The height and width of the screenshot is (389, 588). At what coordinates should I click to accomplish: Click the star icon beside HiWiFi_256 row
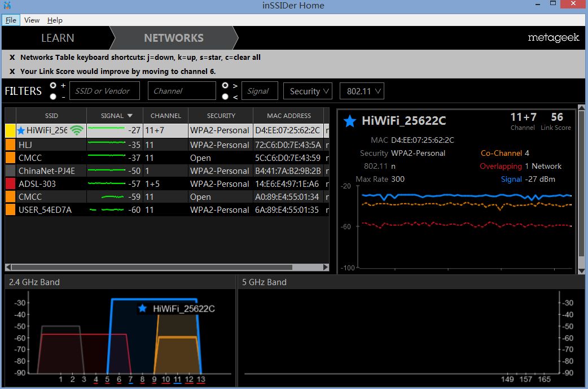(21, 130)
